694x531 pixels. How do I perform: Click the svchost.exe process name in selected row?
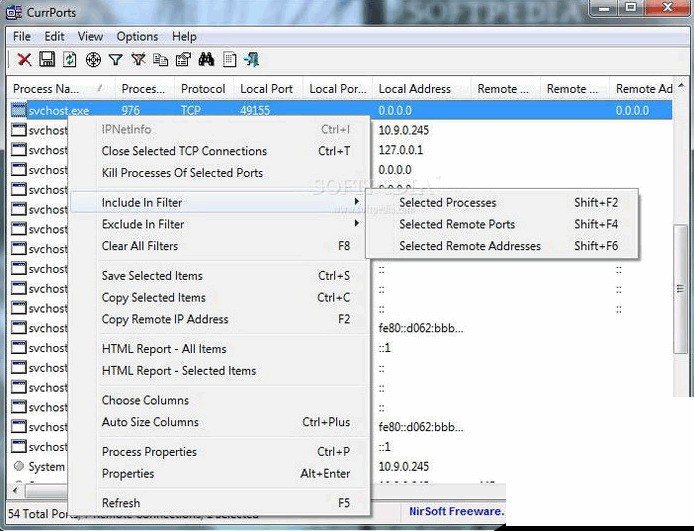[x=59, y=110]
